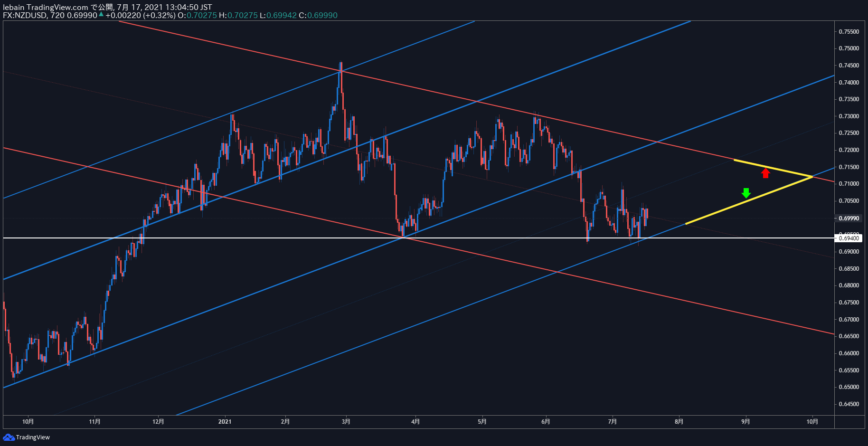Click the low value L:0.69942
Image resolution: width=868 pixels, height=446 pixels.
(278, 15)
